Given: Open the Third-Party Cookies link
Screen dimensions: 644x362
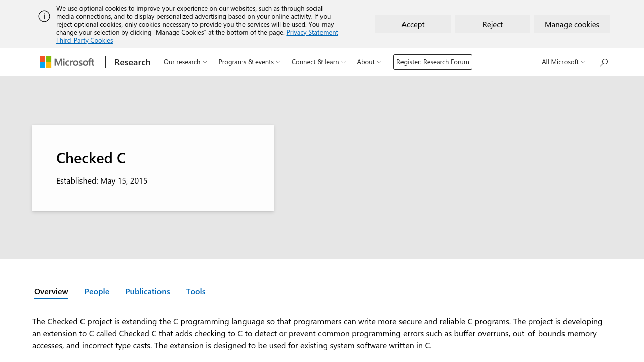Looking at the screenshot, I should click(85, 40).
